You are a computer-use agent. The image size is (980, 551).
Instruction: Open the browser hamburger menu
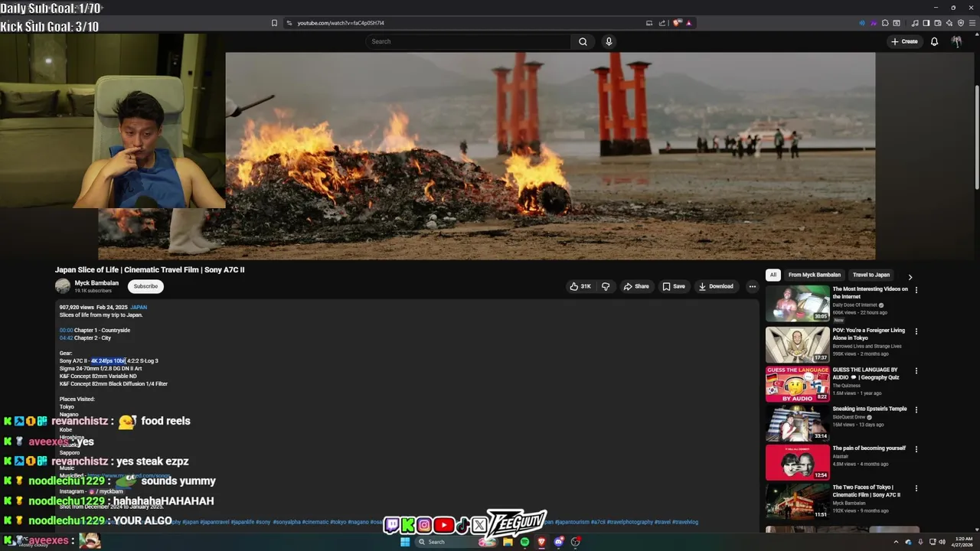click(972, 23)
